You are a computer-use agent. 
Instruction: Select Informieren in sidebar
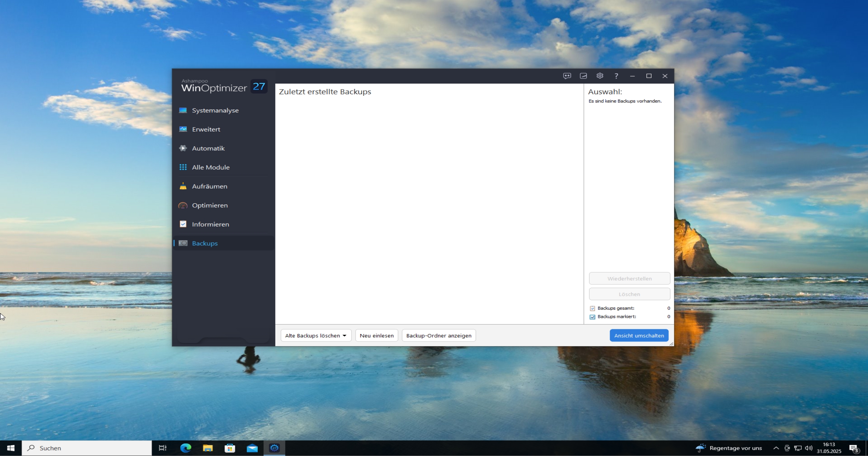click(224, 224)
